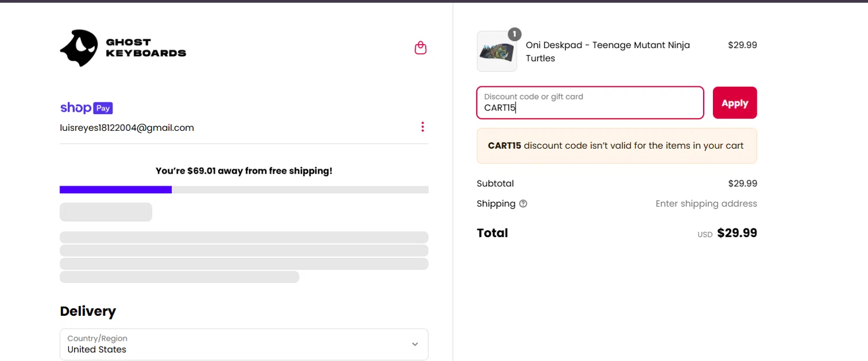Viewport: 868px width, 361px height.
Task: Focus the discount code or gift card field
Action: [x=590, y=103]
